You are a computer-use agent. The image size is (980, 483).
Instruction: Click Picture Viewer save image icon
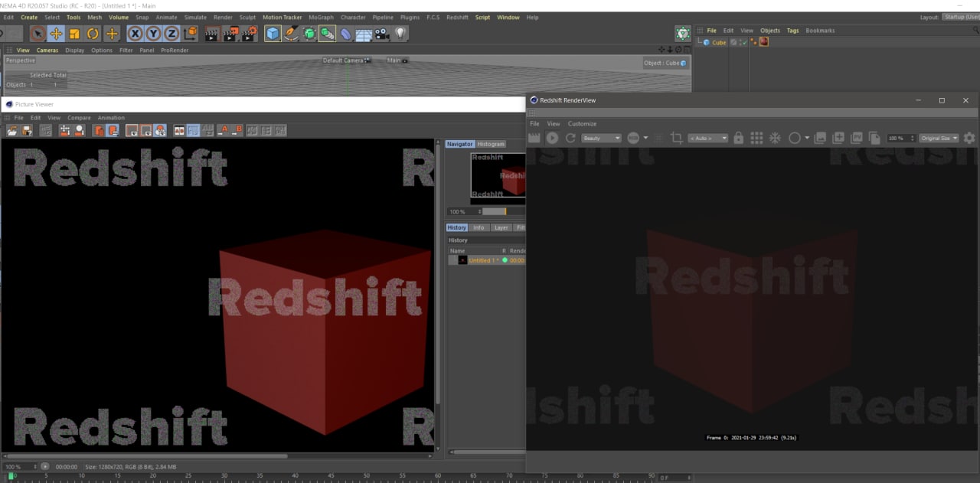click(27, 131)
